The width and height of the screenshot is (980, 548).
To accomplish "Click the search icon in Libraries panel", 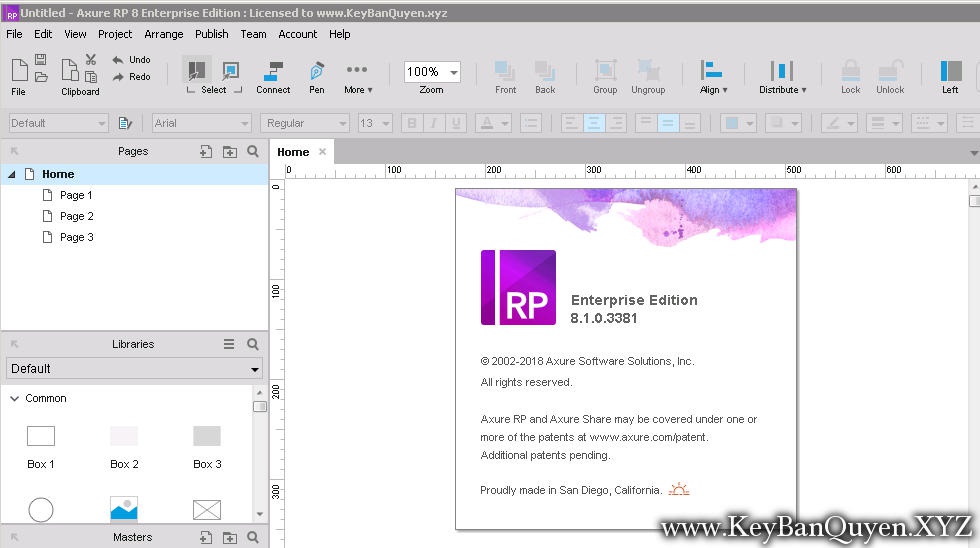I will pos(252,344).
